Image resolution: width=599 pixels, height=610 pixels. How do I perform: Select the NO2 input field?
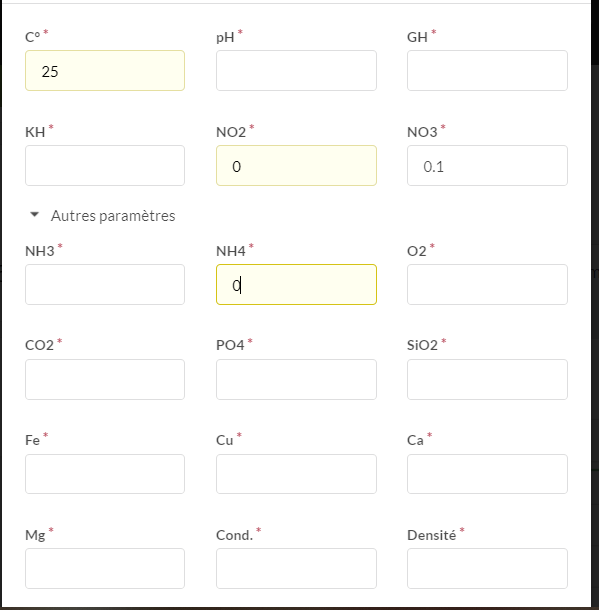[x=296, y=165]
